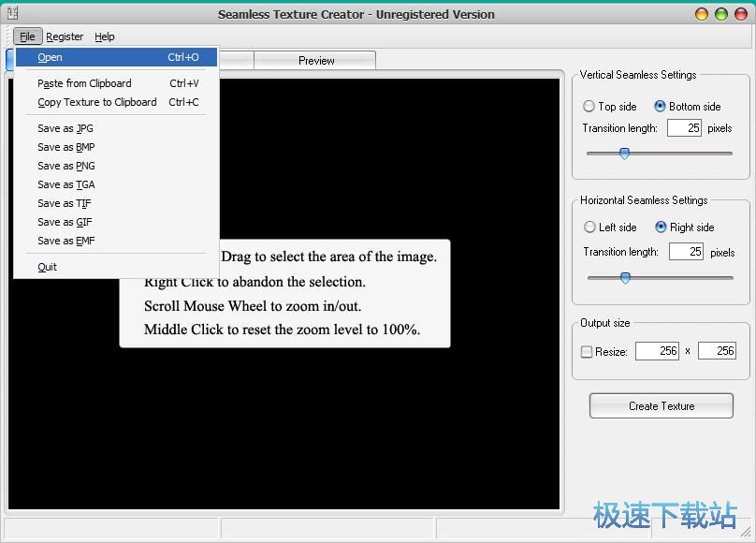Click the vertical transition length slider handle
The height and width of the screenshot is (543, 756).
coord(624,154)
